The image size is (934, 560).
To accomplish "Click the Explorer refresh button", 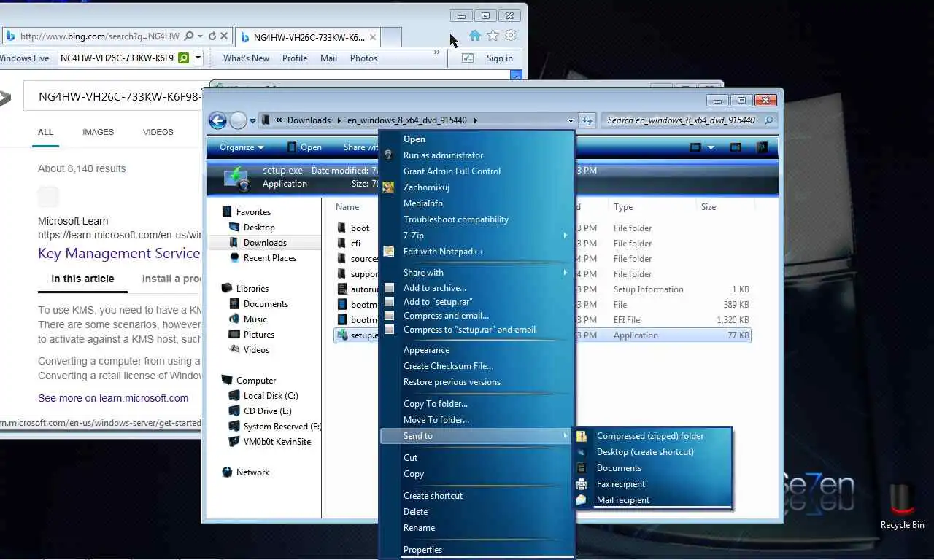I will coord(587,120).
